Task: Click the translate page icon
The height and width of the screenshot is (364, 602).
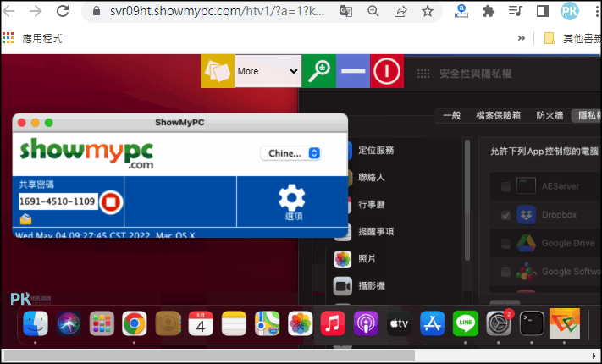Action: click(x=346, y=11)
